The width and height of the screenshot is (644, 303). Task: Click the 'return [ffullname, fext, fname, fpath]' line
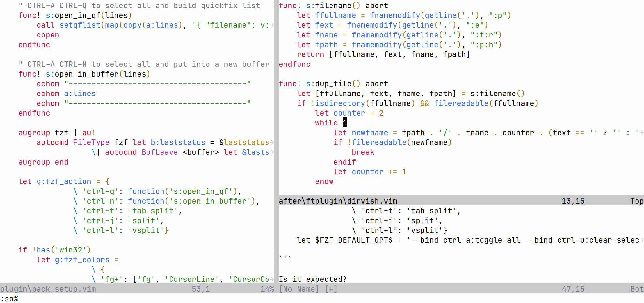[383, 54]
